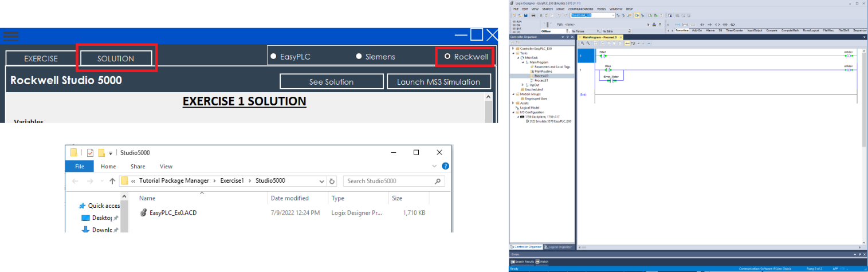The width and height of the screenshot is (868, 272).
Task: Sort files by Type column
Action: click(337, 198)
